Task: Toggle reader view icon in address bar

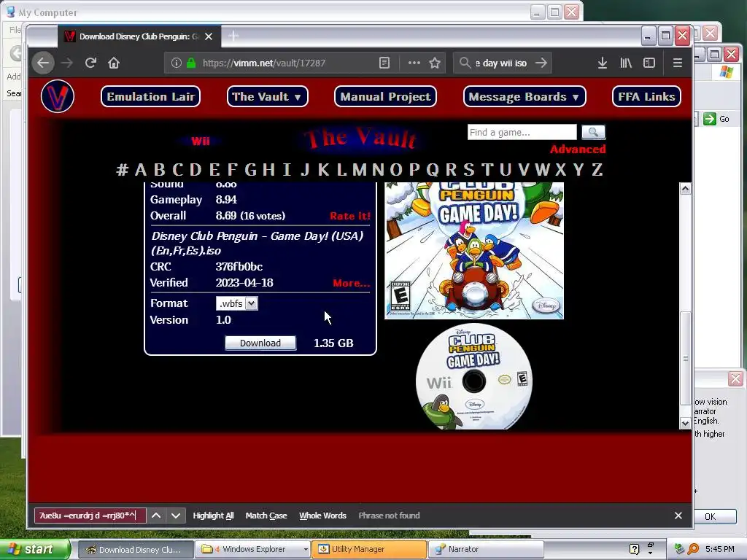Action: click(384, 63)
